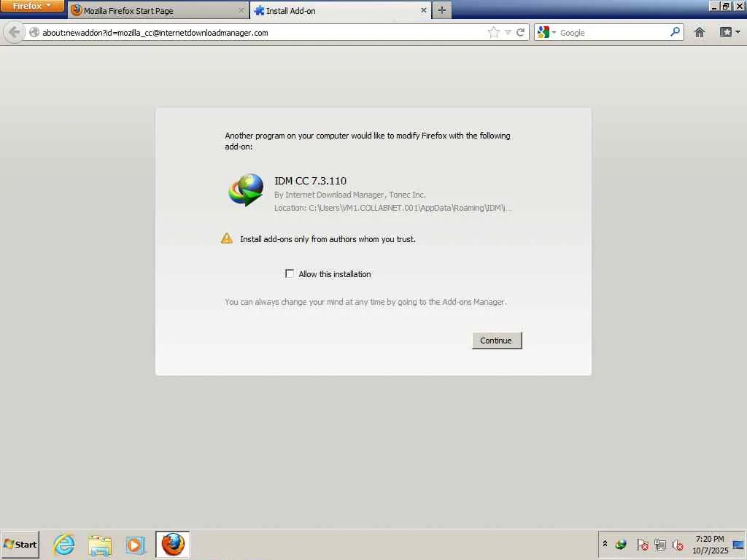
Task: Click the volume speaker tray icon
Action: click(x=678, y=544)
